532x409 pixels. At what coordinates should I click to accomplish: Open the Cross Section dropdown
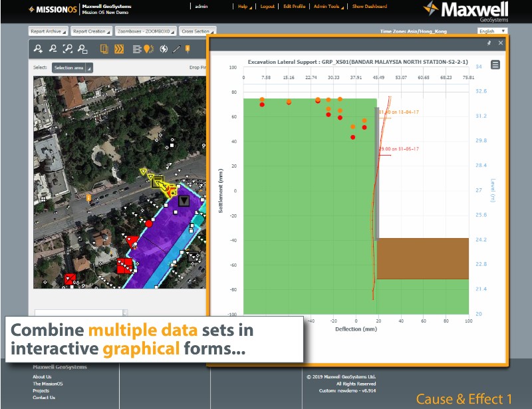[x=198, y=31]
